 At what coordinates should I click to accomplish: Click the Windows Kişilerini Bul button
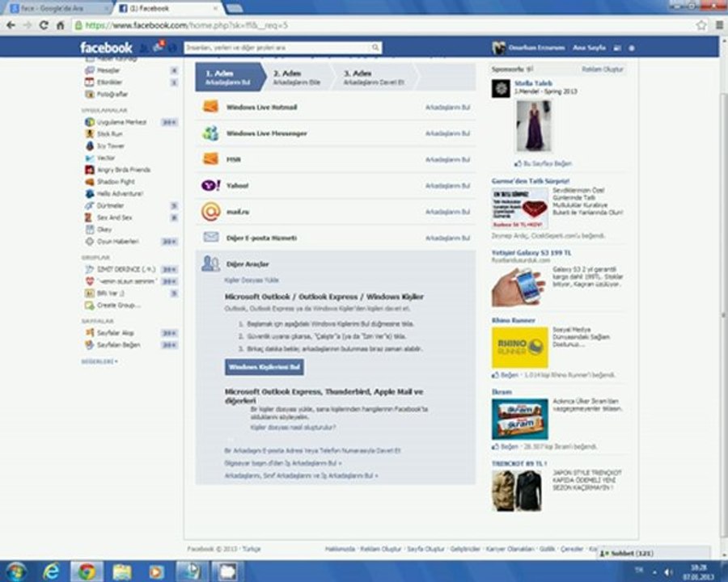point(265,367)
